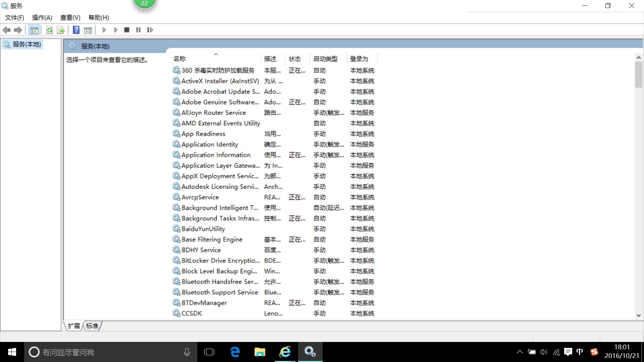644x362 pixels.
Task: Sort by the 启动类型 column header
Action: [329, 59]
